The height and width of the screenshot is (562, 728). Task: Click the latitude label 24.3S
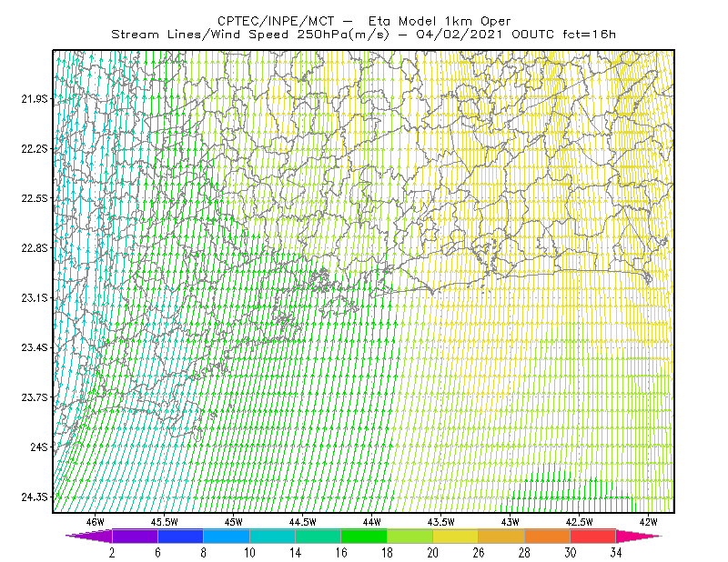pos(35,497)
